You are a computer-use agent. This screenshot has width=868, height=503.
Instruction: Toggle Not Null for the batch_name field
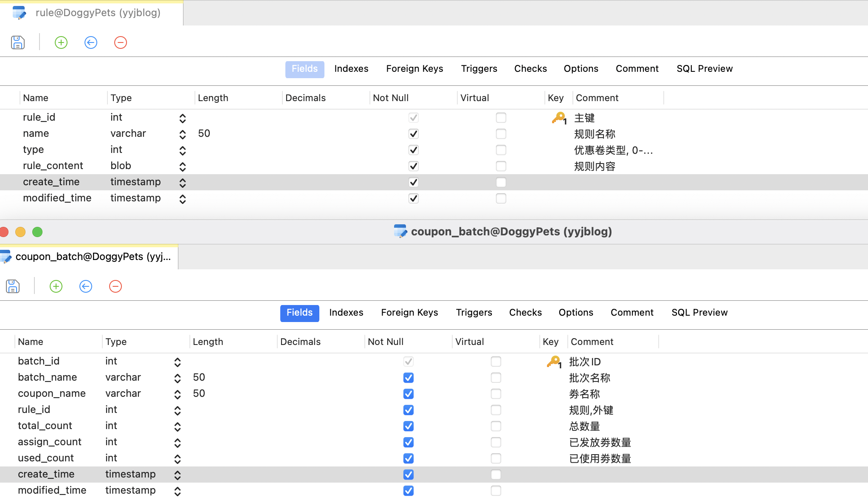pos(409,378)
